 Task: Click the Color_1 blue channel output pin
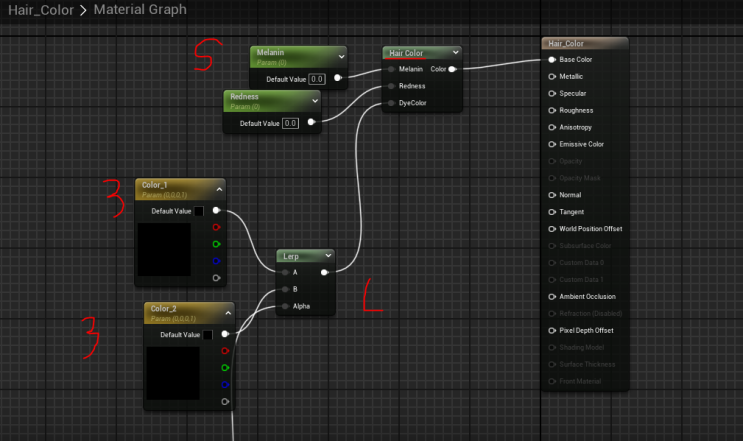point(216,260)
